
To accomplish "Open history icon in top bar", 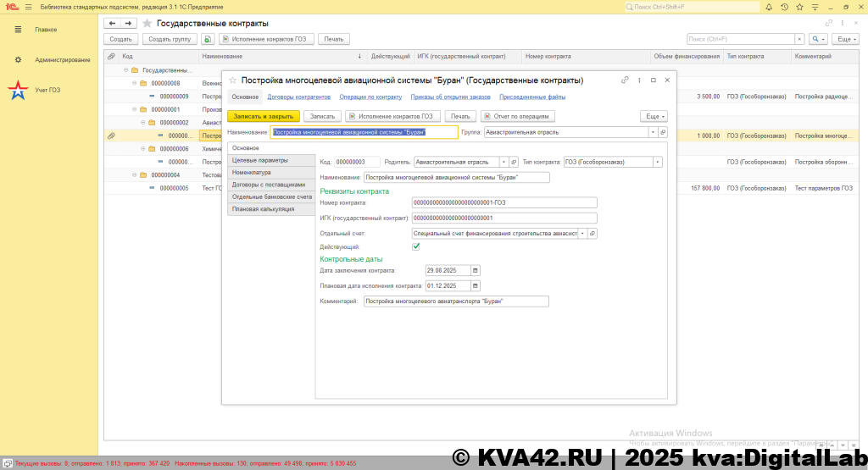I will (x=785, y=7).
